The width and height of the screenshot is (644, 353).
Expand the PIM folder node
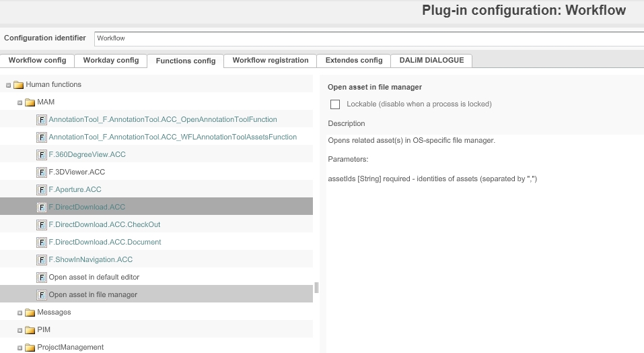(x=20, y=330)
